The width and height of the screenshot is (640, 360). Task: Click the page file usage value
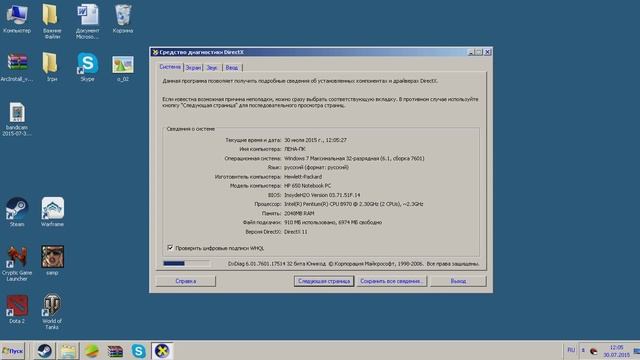point(333,222)
